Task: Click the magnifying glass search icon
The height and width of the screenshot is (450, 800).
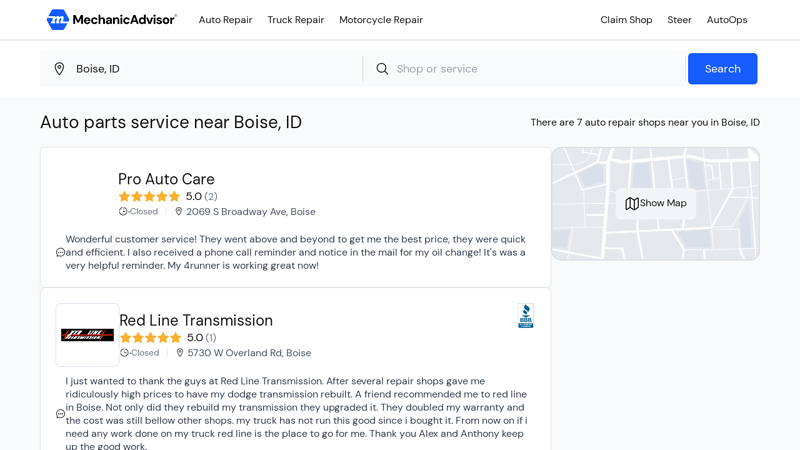Action: (382, 69)
